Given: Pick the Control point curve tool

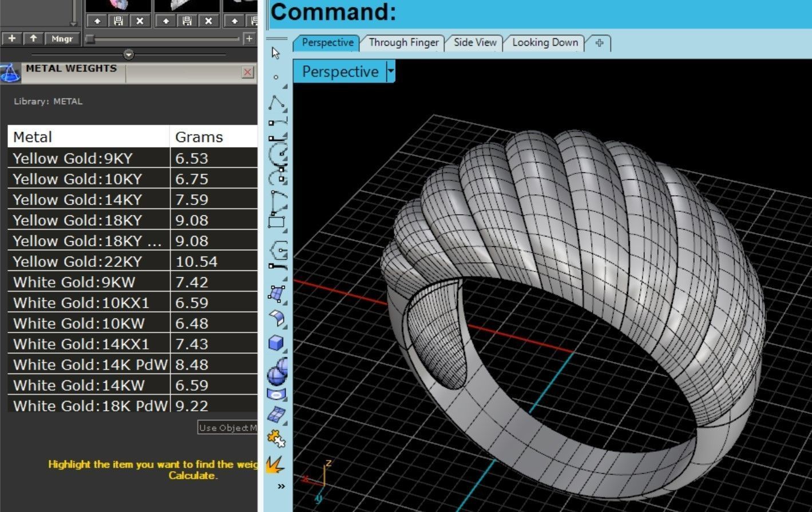Looking at the screenshot, I should tap(277, 122).
